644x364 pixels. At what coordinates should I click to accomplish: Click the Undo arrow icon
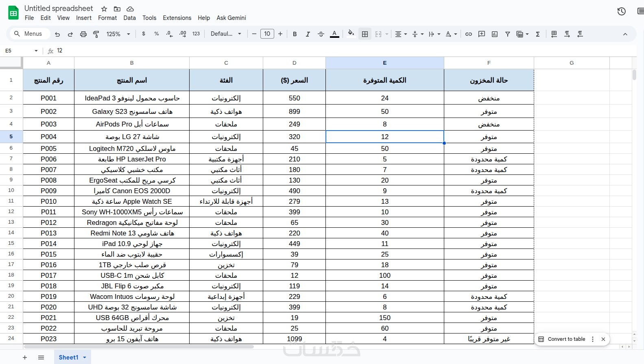coord(57,34)
